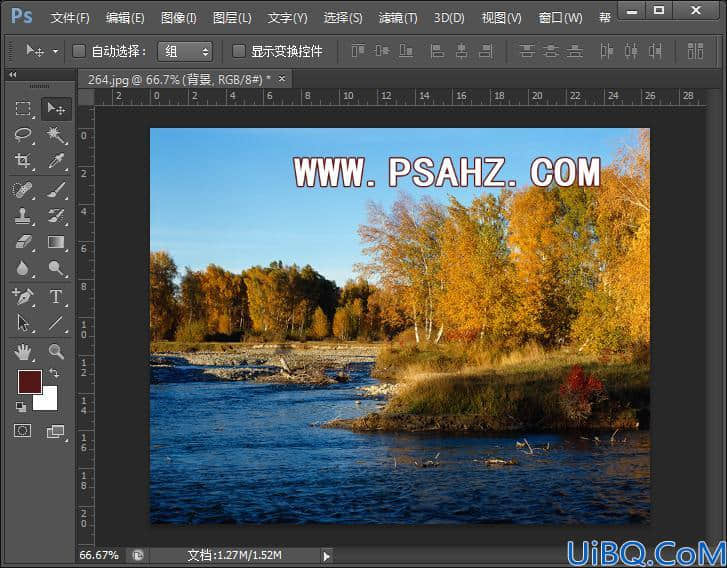Click the Auto-Align Layers icon in options bar
Viewport: 727px width, 568px height.
click(x=695, y=51)
